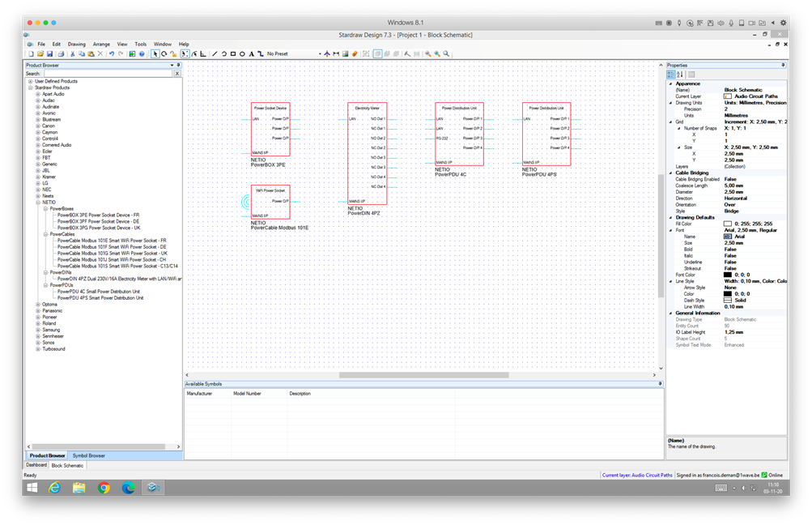
Task: Clear the search with the X button
Action: coord(177,74)
